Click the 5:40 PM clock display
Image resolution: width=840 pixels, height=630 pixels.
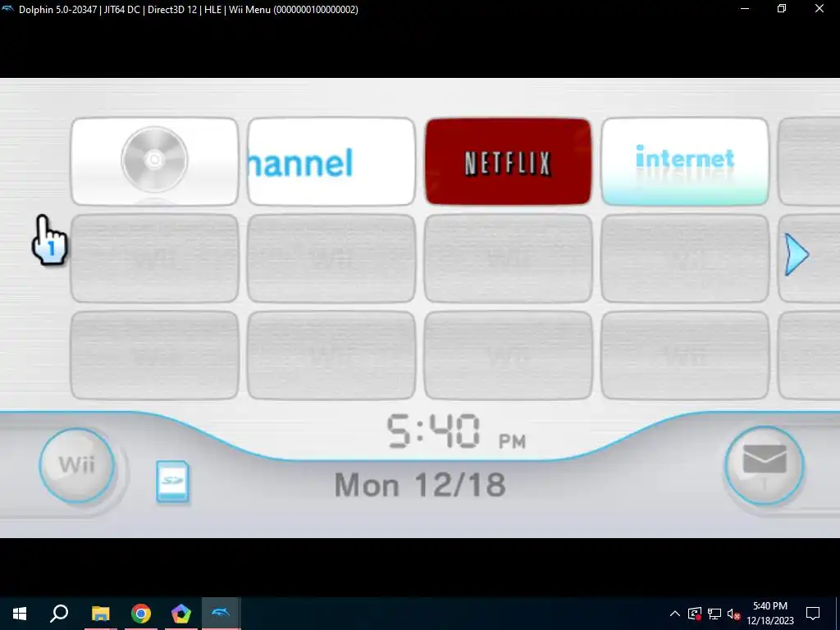[x=456, y=431]
